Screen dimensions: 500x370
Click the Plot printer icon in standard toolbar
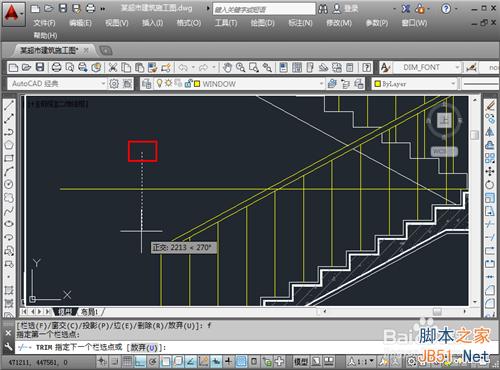tap(56, 68)
